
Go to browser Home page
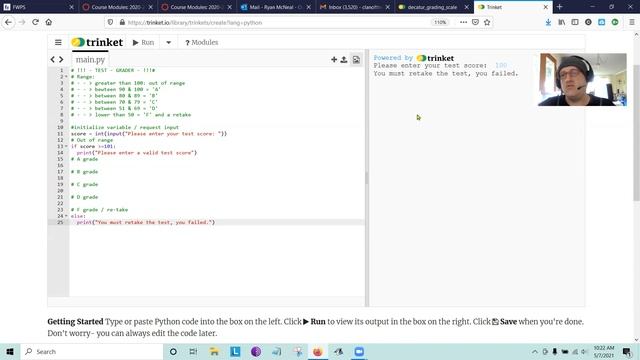[49, 22]
